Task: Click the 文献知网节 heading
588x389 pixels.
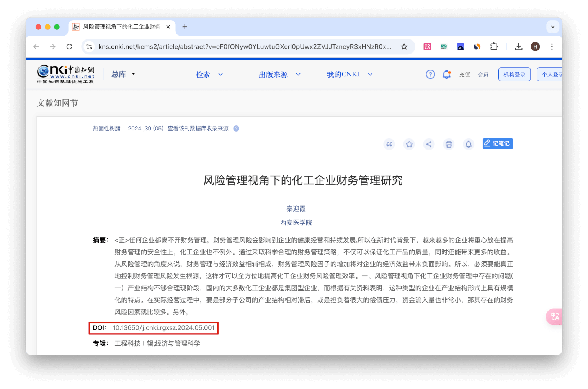Action: click(57, 103)
